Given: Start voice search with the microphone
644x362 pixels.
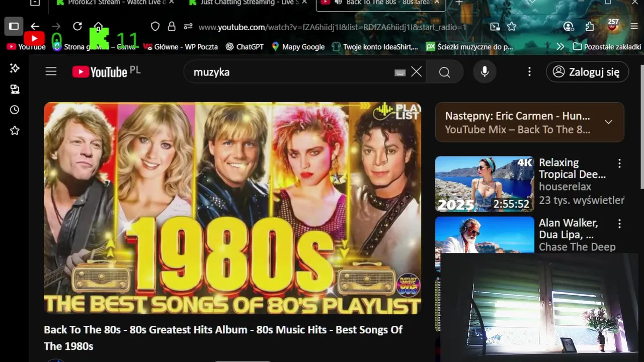Looking at the screenshot, I should pyautogui.click(x=485, y=72).
